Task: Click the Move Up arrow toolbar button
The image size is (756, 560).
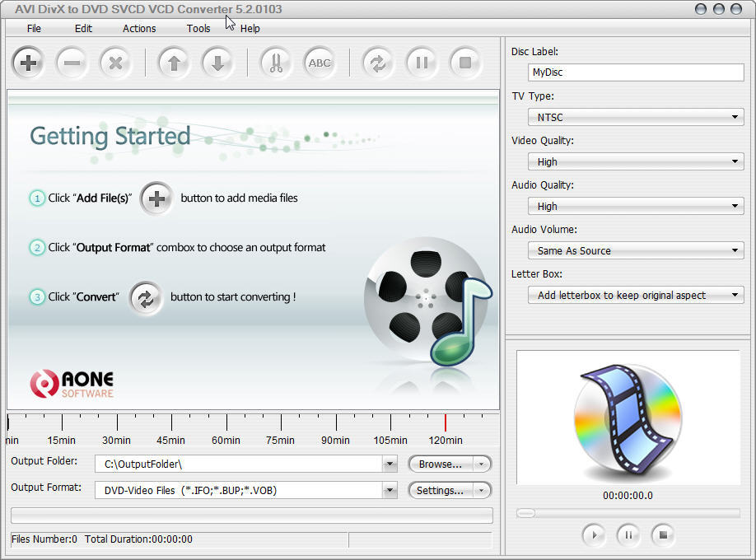Action: 174,63
